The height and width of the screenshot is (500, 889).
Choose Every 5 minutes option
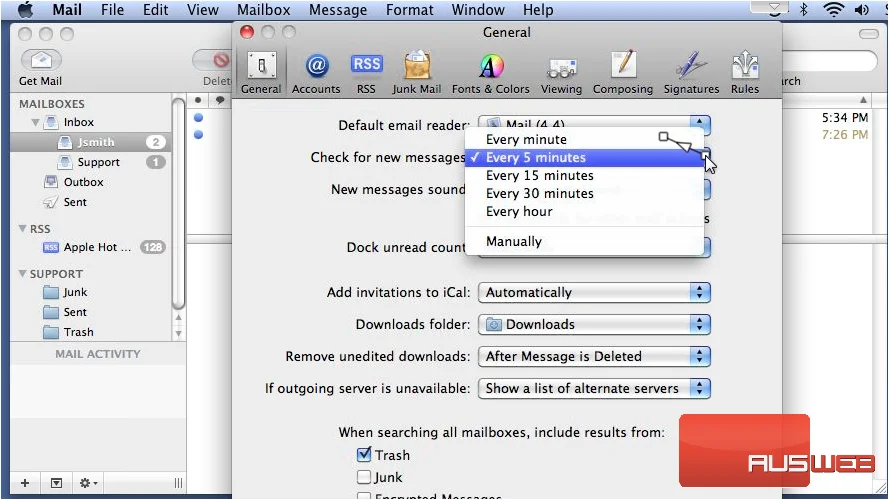(x=585, y=158)
